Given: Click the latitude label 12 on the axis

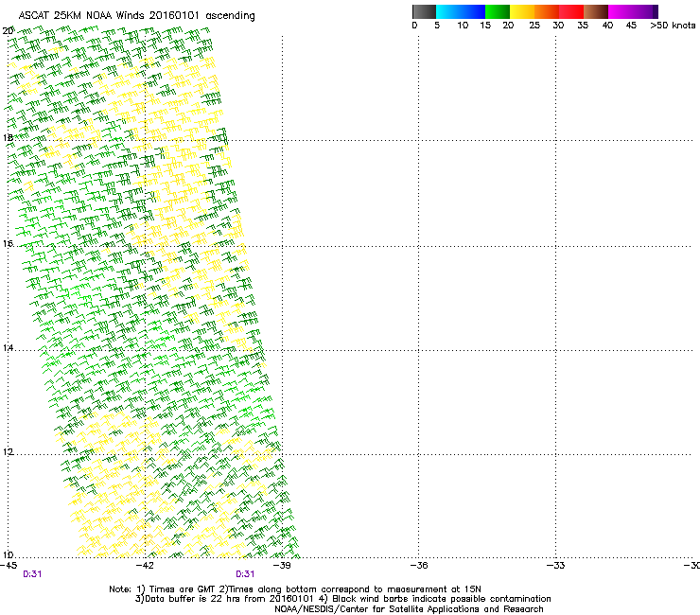Looking at the screenshot, I should pyautogui.click(x=8, y=452).
